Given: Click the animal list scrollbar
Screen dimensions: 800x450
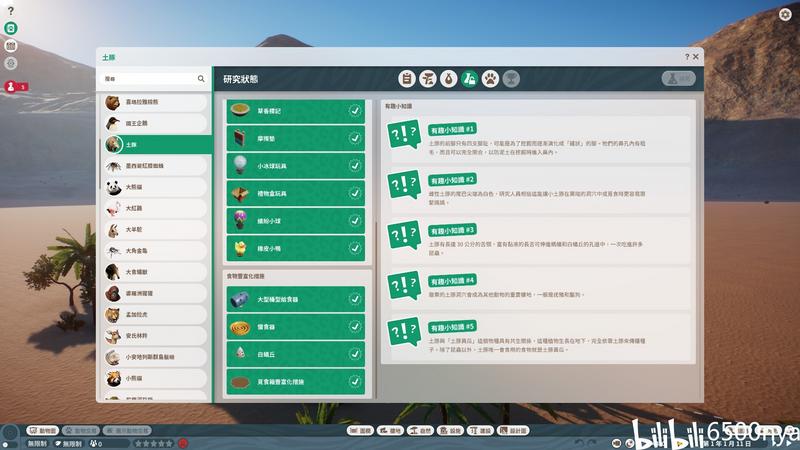Looking at the screenshot, I should [x=100, y=163].
